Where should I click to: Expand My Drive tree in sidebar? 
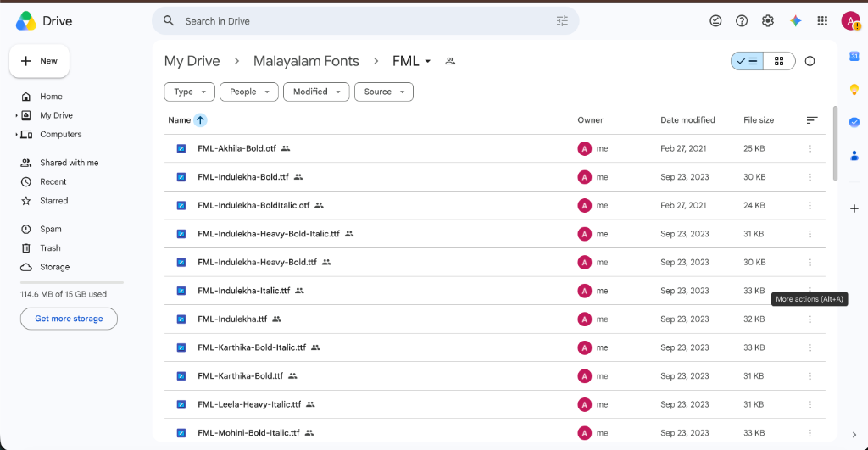[16, 116]
